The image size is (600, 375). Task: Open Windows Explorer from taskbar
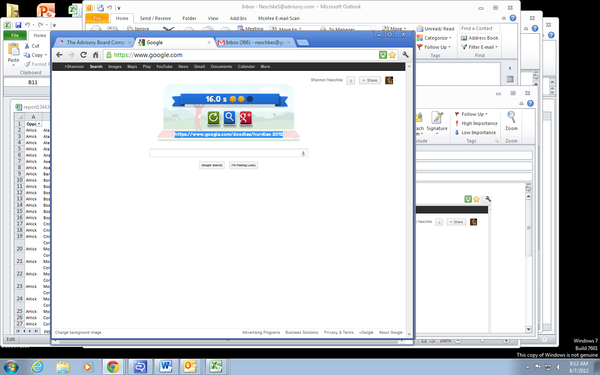pos(63,367)
